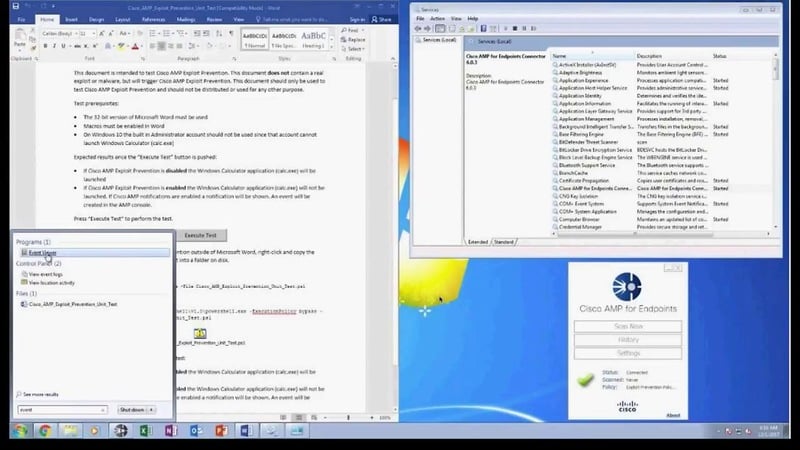
Task: Click the Word zoom slider handle
Action: point(348,417)
